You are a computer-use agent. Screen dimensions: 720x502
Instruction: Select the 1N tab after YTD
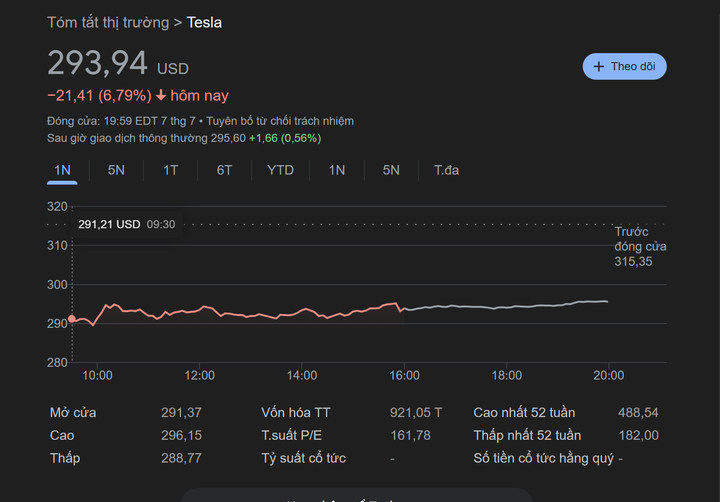pos(337,170)
